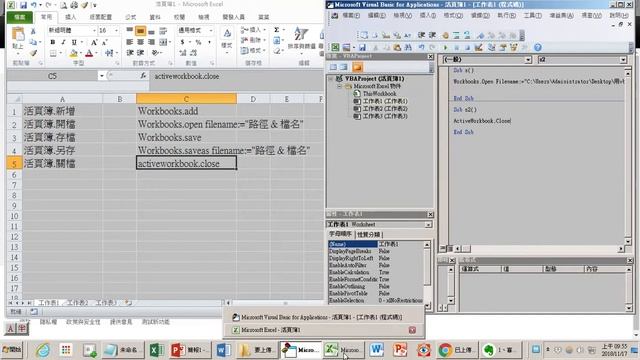Open the Name Box dropdown beside C5

(x=101, y=76)
